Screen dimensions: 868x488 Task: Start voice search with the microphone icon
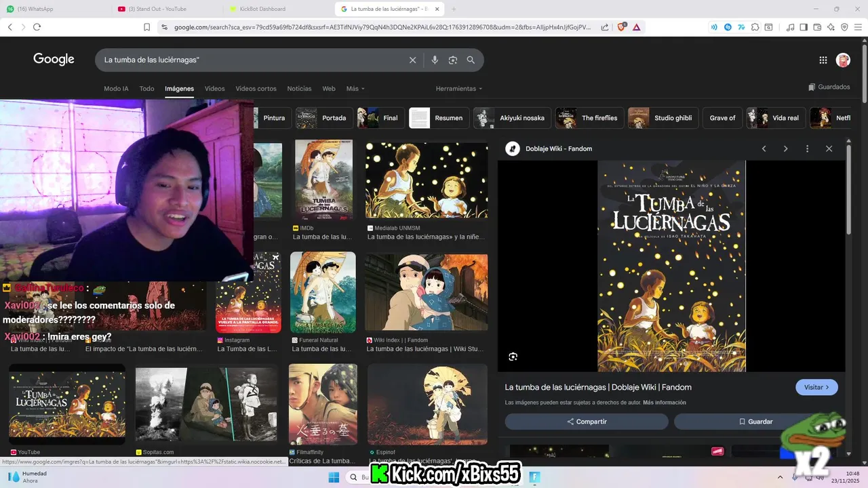(x=435, y=60)
